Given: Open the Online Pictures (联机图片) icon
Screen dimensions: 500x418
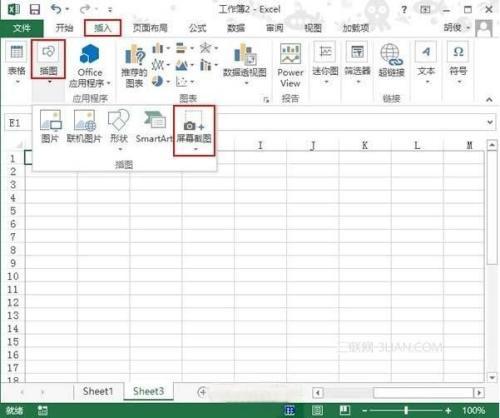Looking at the screenshot, I should click(x=84, y=126).
